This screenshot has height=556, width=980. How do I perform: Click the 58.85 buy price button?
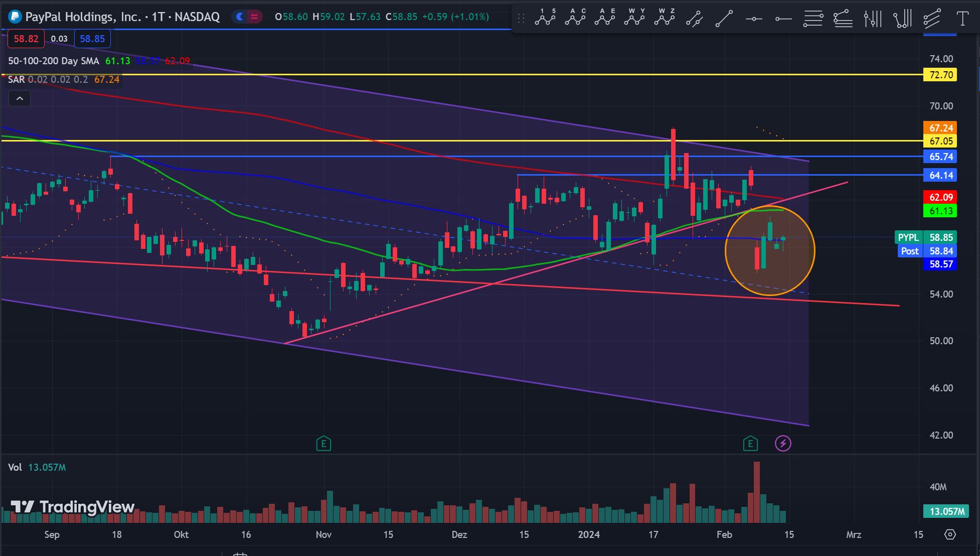[92, 39]
